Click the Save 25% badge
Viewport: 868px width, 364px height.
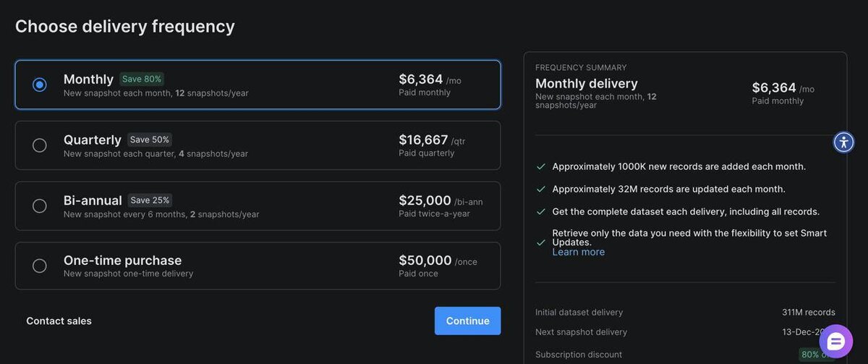[150, 200]
